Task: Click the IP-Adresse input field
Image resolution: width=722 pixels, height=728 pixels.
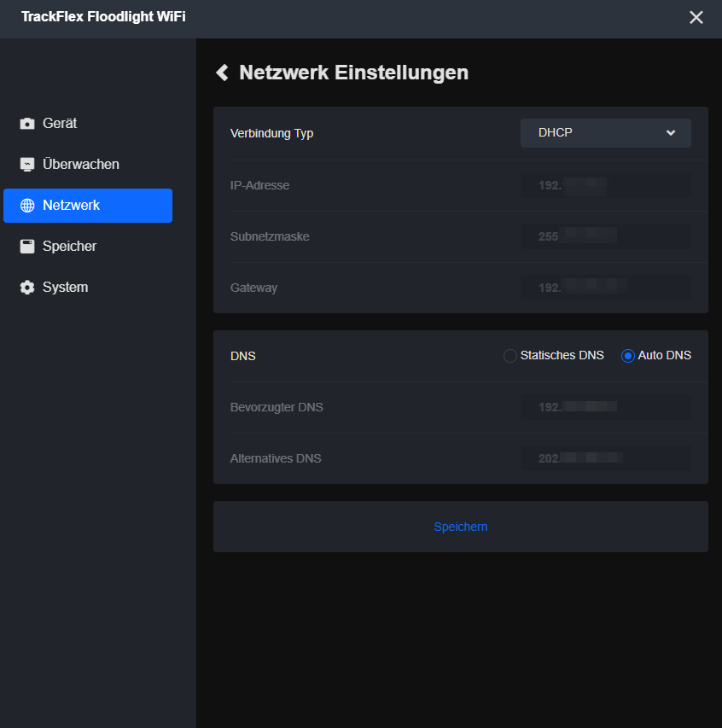Action: pyautogui.click(x=605, y=185)
